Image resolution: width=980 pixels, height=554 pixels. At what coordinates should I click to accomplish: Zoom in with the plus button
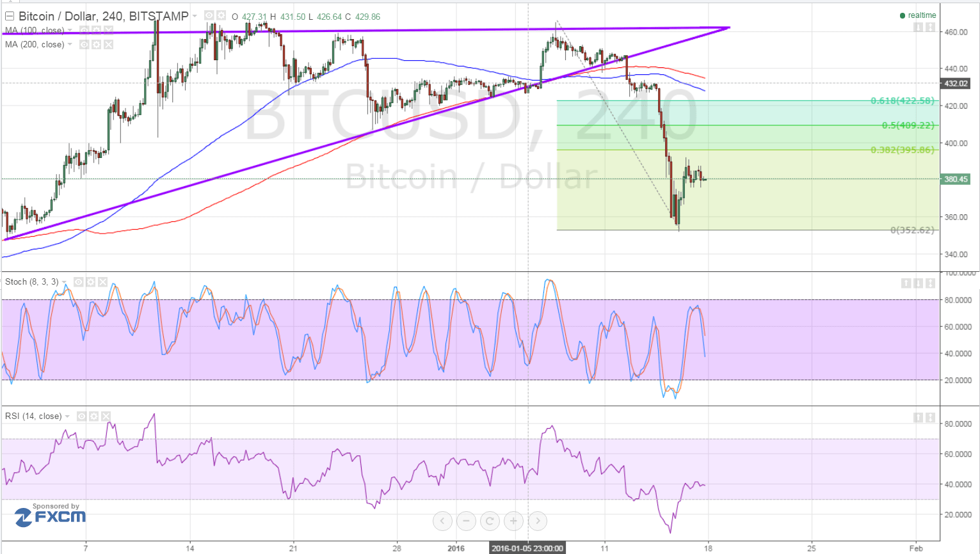(x=513, y=521)
